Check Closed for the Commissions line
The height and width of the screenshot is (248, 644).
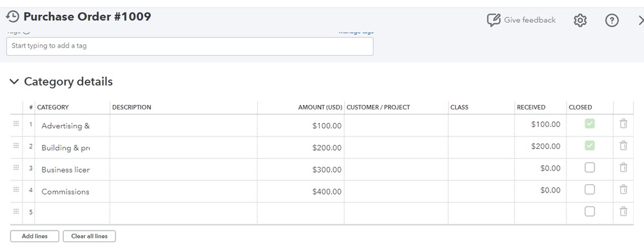[589, 189]
